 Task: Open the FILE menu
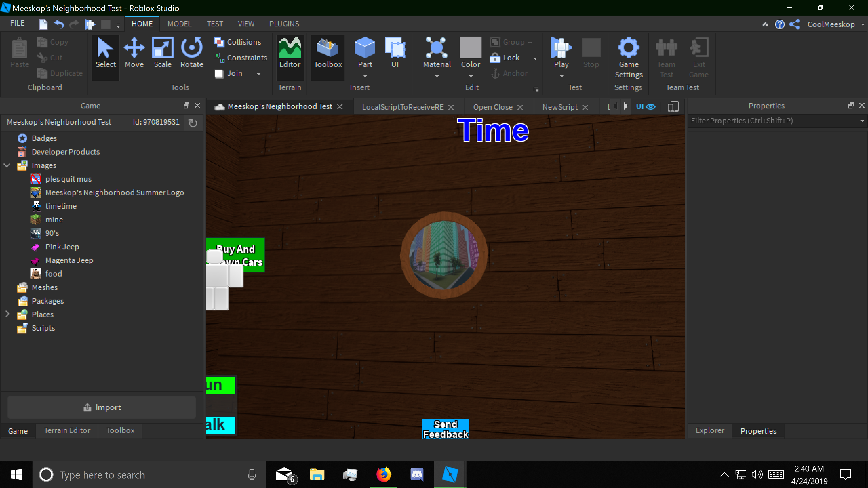[x=17, y=23]
